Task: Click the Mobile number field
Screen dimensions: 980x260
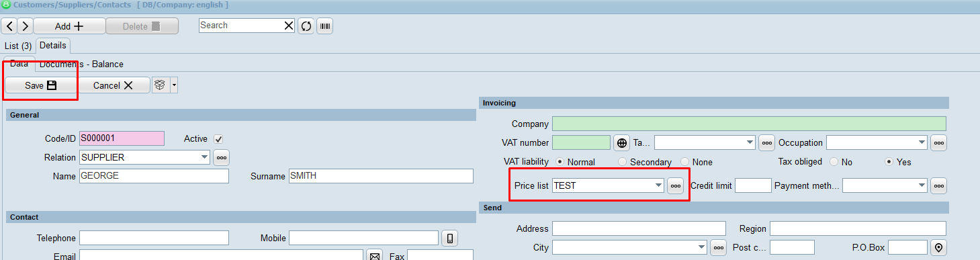Action: [x=363, y=238]
